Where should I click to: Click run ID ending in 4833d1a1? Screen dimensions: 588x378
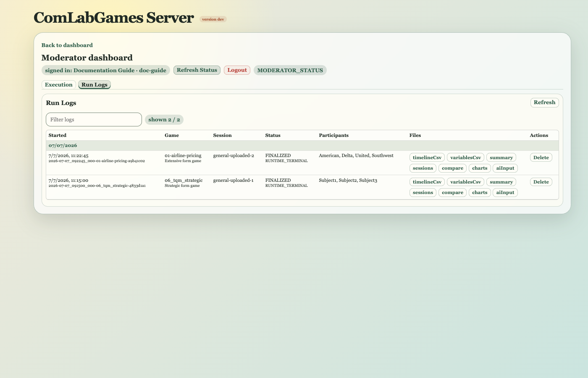[97, 186]
